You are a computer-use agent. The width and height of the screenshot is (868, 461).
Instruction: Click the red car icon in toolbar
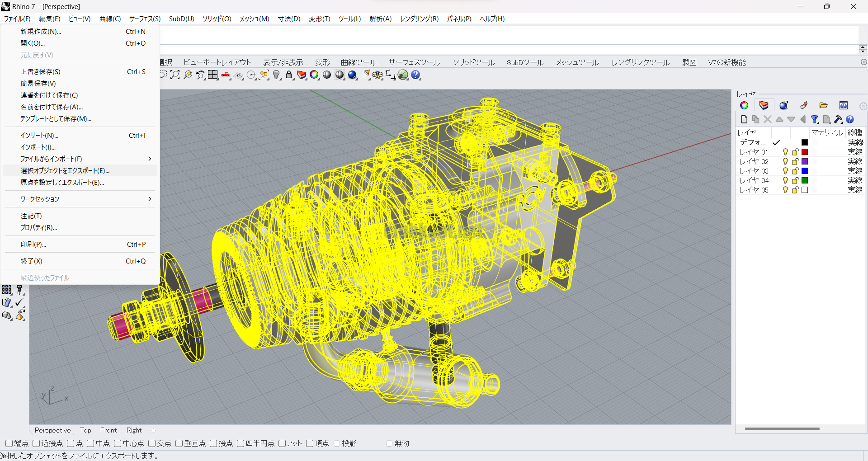pyautogui.click(x=226, y=75)
